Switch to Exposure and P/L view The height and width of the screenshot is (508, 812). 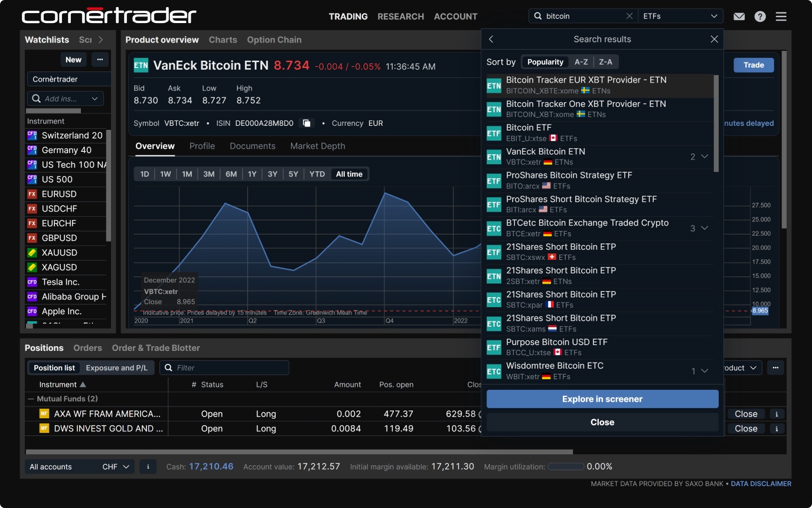tap(117, 368)
